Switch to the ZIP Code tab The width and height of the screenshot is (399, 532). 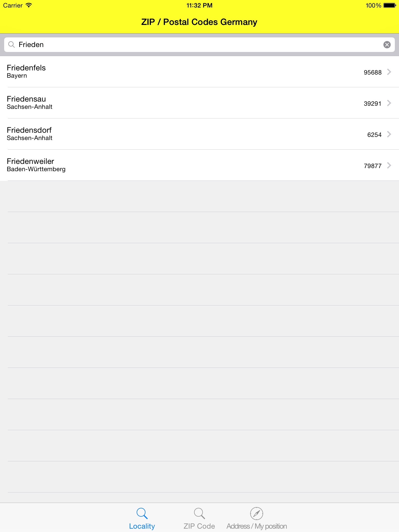click(199, 526)
